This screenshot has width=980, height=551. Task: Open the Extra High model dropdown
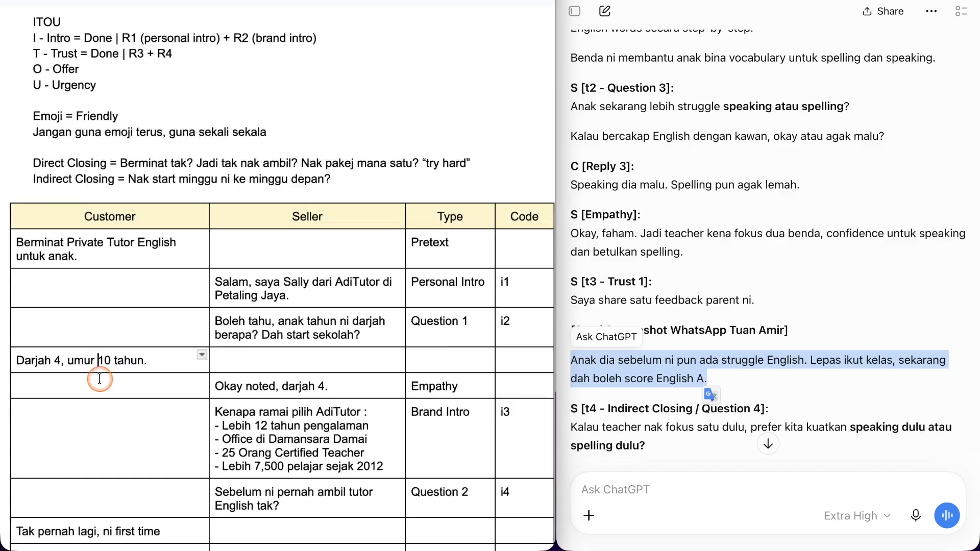pyautogui.click(x=857, y=515)
